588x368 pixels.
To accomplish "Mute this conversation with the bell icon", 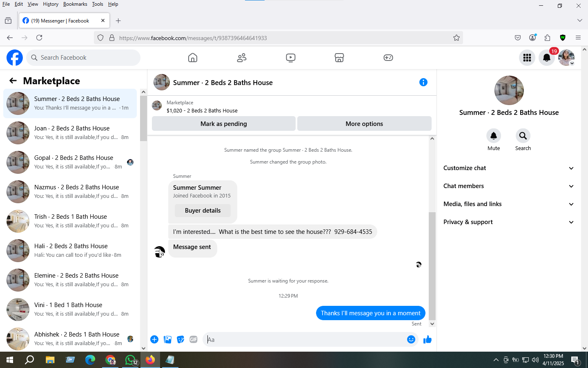I will pos(494,136).
